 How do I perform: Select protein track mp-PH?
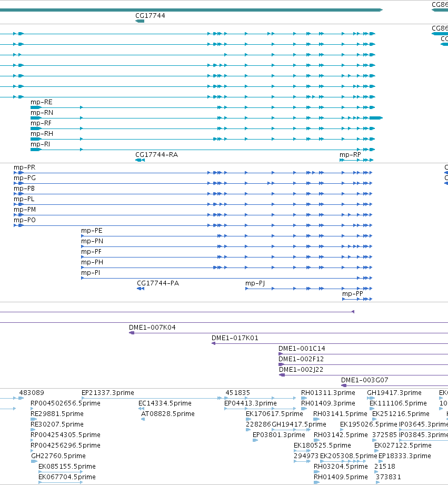pyautogui.click(x=226, y=267)
